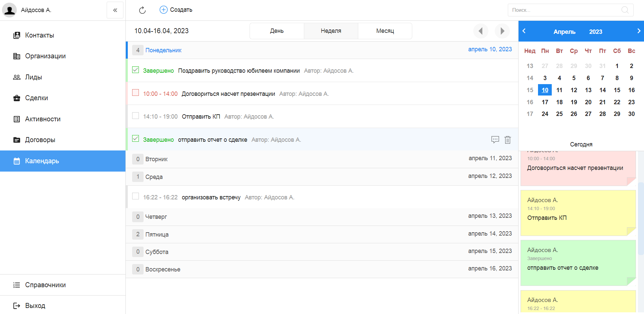Viewport: 644px width, 314px height.
Task: Collapse the Понедельник day section
Action: click(x=322, y=50)
